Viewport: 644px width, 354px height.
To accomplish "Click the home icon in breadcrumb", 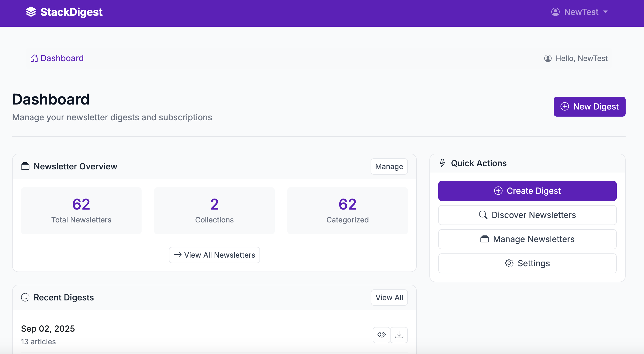I will coord(34,58).
